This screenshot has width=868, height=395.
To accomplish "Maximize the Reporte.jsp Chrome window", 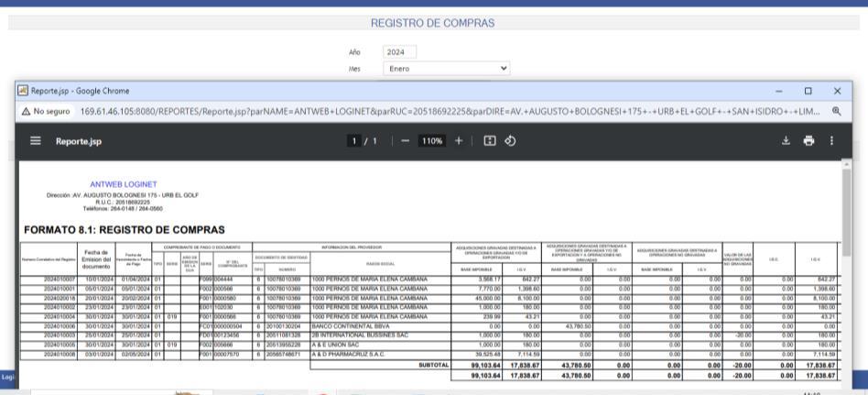I will pyautogui.click(x=808, y=91).
